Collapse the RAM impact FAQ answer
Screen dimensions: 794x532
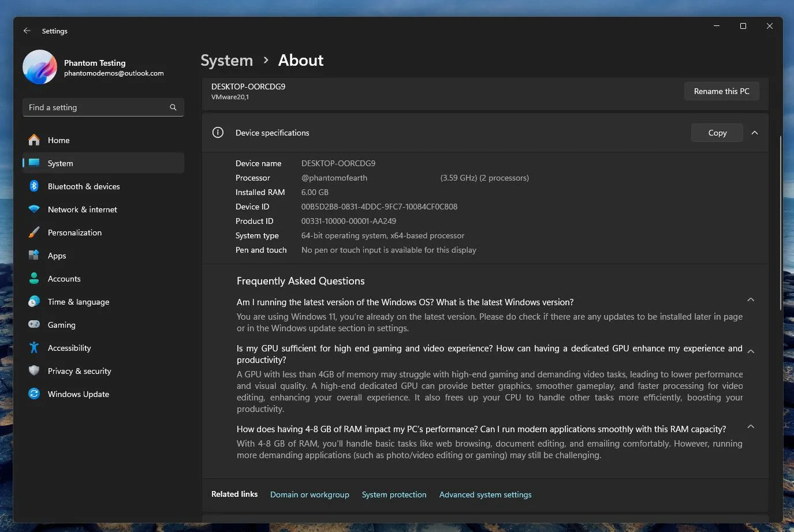point(751,426)
